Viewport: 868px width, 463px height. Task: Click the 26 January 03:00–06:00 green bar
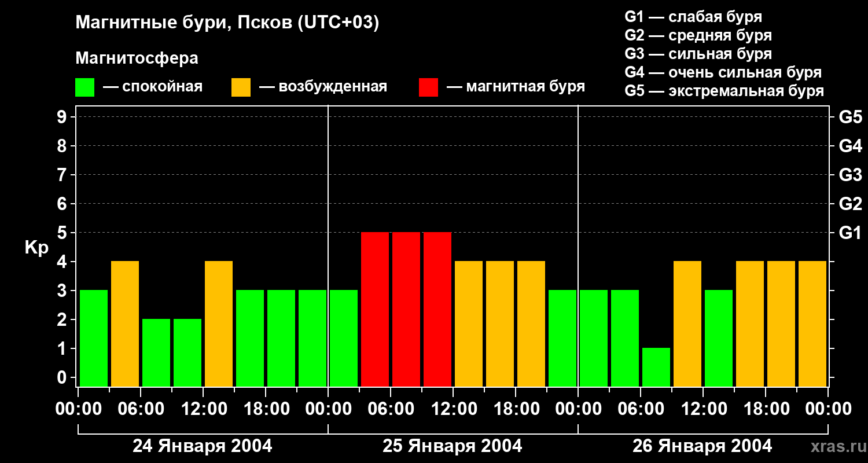[625, 338]
